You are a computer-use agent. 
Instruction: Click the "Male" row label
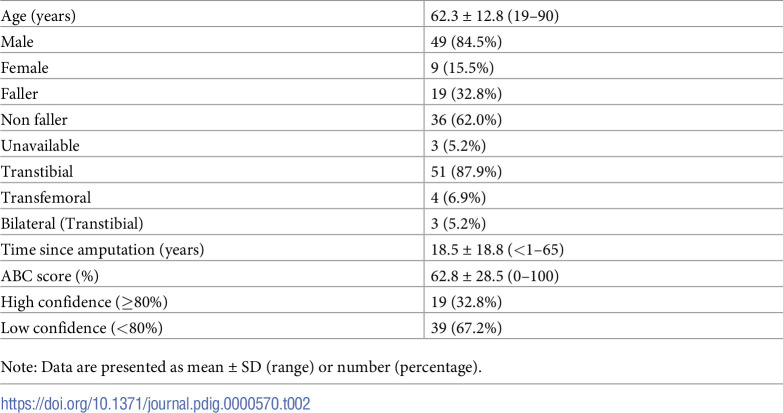coord(19,41)
